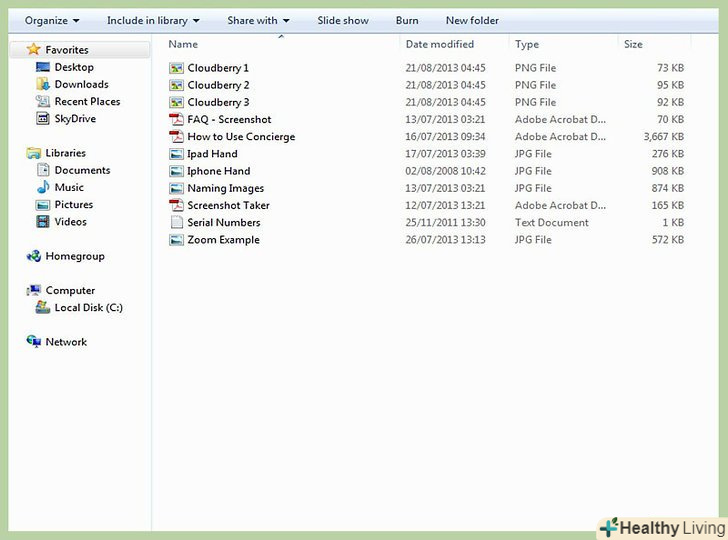Select the Cloudberry 2 PNG file icon

[x=176, y=85]
